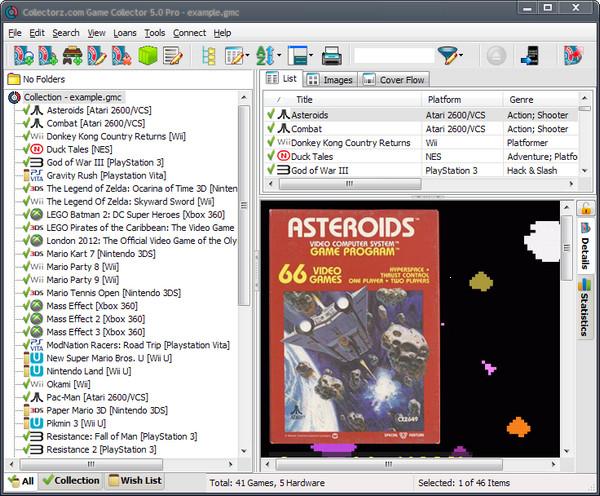Sort the list by Platform column header

(x=444, y=100)
